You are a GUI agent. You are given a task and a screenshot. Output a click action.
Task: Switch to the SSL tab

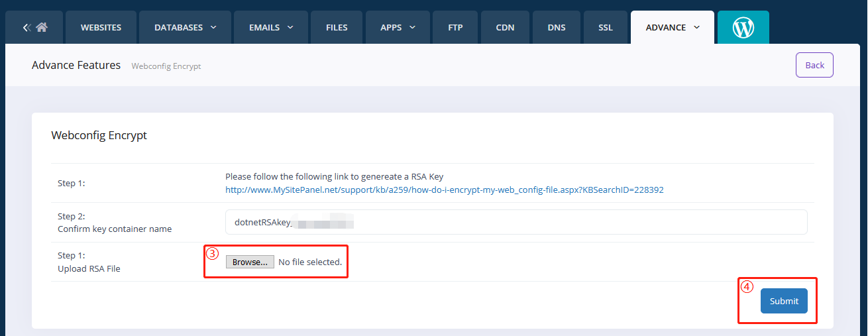point(605,28)
